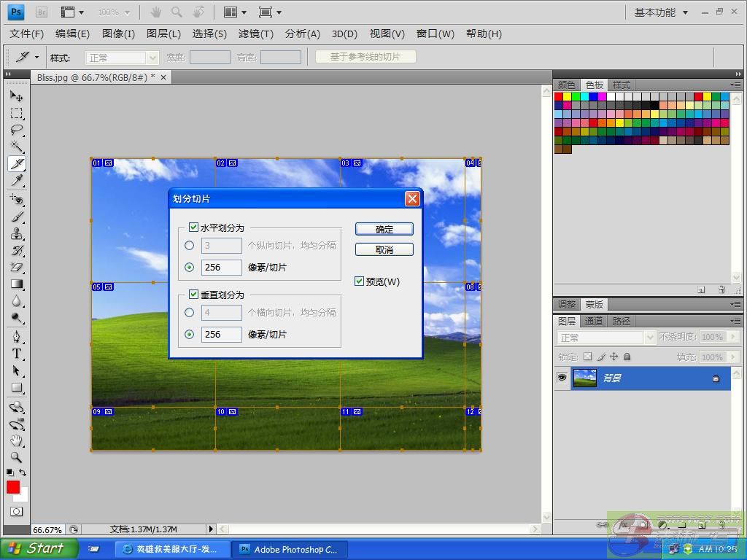Toggle the lock-all icon in Layers panel
Viewport: 747px width, 560px height.
[x=627, y=357]
